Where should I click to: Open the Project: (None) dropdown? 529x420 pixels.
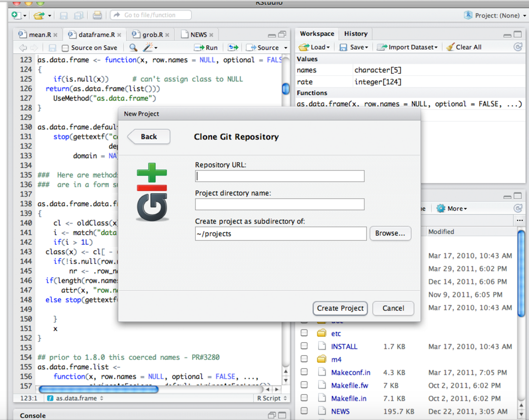point(494,15)
